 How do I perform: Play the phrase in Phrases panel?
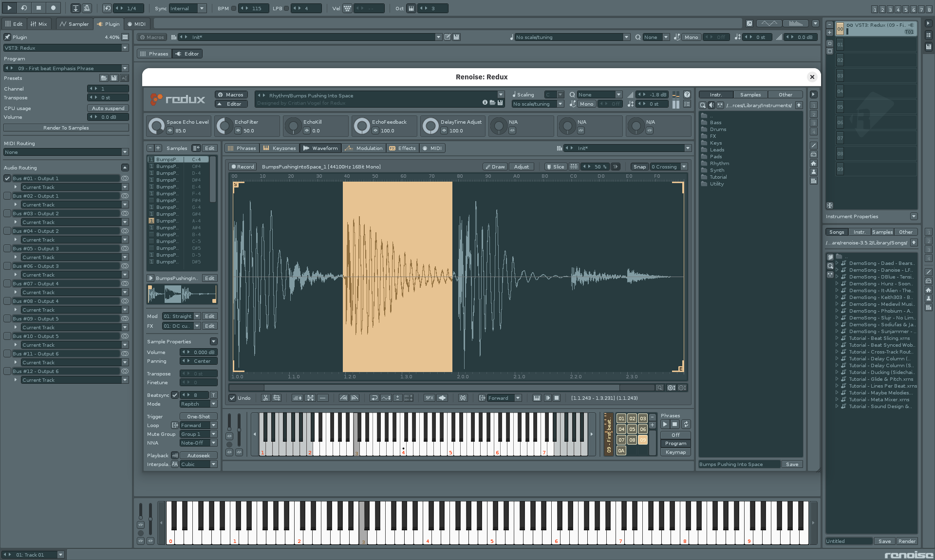[665, 424]
